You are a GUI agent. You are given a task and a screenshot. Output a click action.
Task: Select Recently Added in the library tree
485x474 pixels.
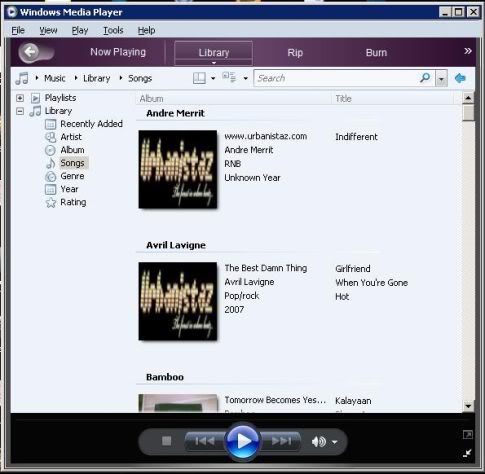pyautogui.click(x=91, y=124)
